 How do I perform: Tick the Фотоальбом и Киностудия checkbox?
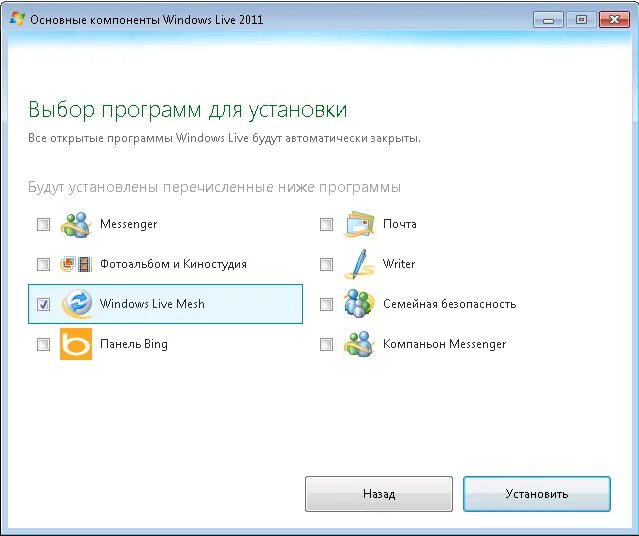click(43, 264)
